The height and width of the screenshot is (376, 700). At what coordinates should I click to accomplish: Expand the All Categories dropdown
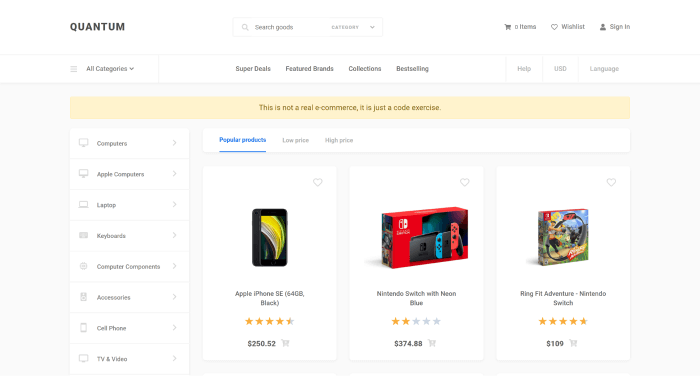tap(110, 69)
